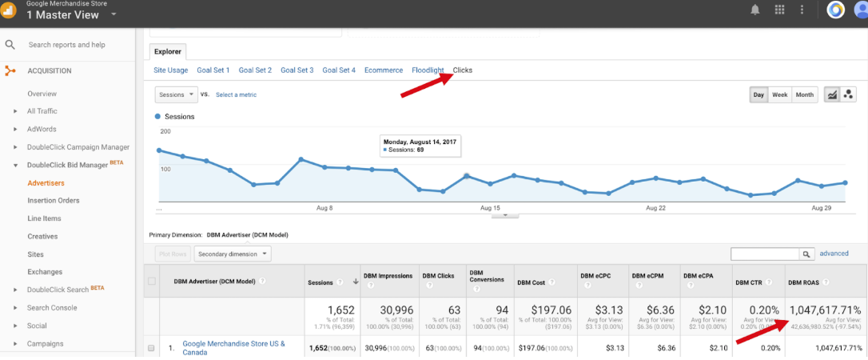Switch to motion chart view icon
Screen dimensions: 868x360
(849, 94)
